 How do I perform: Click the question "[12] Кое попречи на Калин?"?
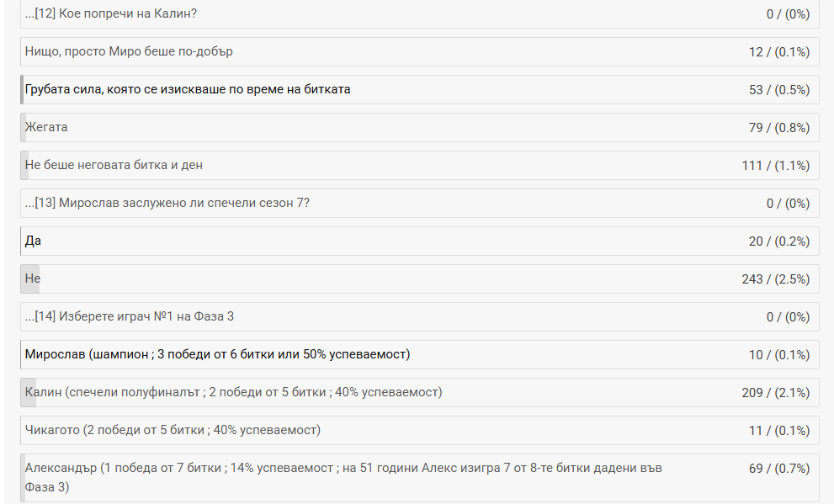click(x=118, y=13)
